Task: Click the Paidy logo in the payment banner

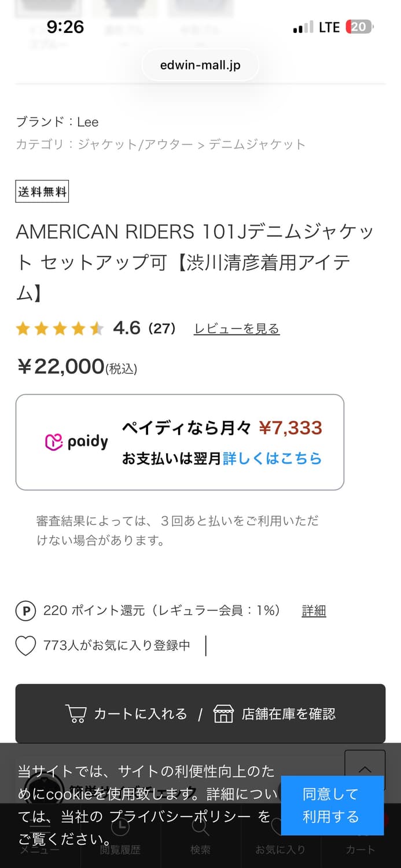Action: click(76, 441)
